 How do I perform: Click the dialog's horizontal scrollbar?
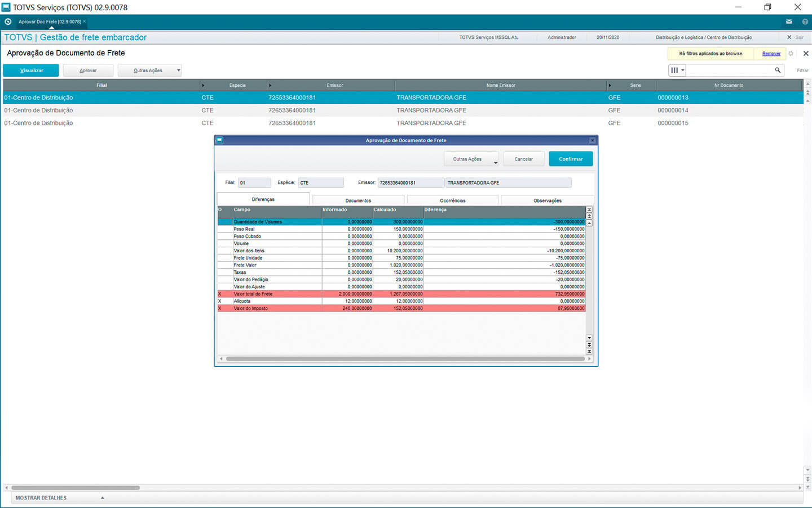pyautogui.click(x=405, y=358)
